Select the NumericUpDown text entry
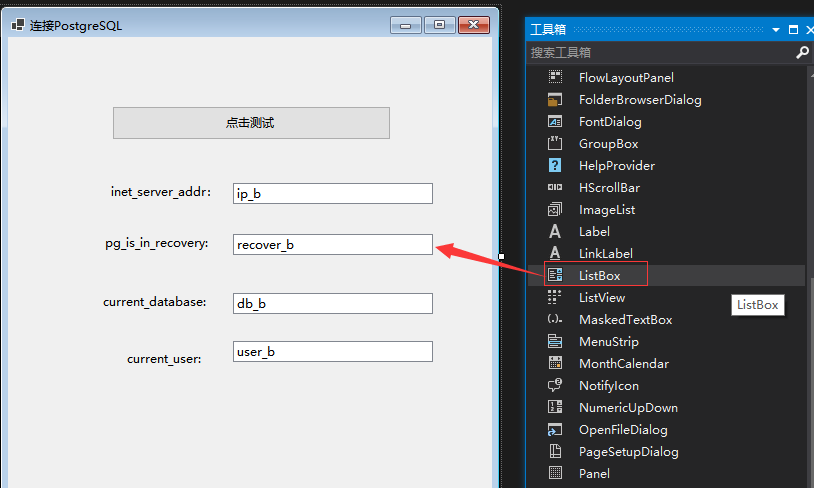Viewport: 814px width, 488px height. [x=628, y=408]
